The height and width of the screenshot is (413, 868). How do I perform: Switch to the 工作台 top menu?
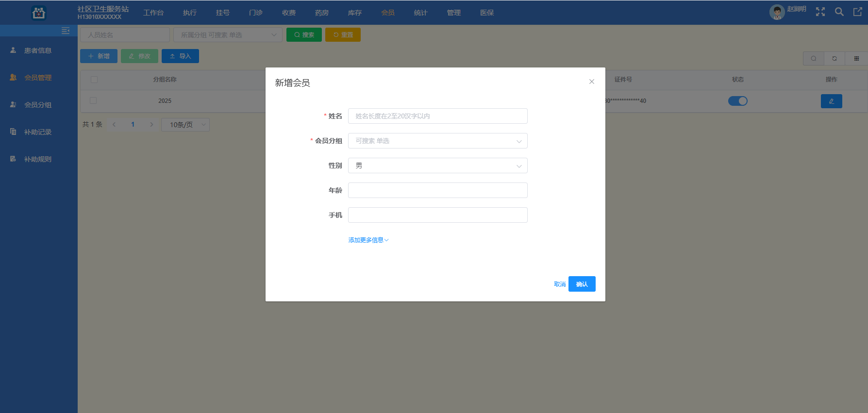153,13
